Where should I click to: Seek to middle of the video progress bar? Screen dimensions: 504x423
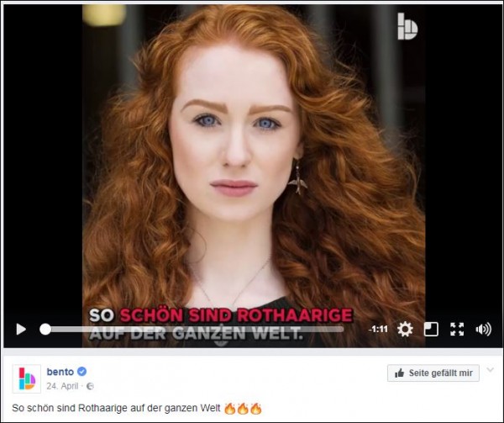(x=195, y=330)
